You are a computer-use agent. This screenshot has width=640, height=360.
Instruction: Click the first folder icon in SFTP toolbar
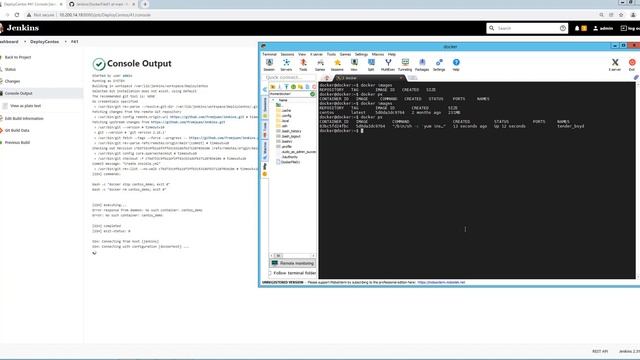(272, 87)
